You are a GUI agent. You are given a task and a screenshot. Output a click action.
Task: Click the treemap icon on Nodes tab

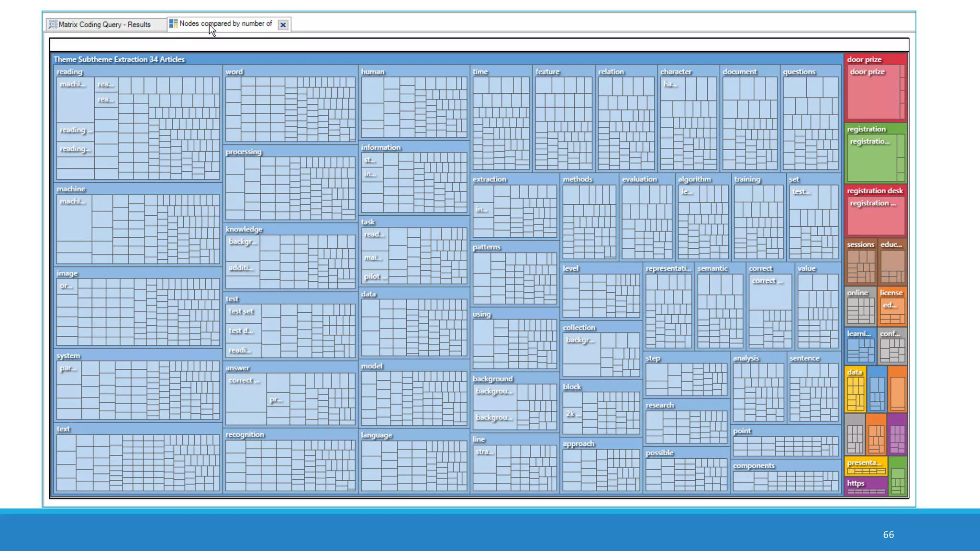pos(173,23)
